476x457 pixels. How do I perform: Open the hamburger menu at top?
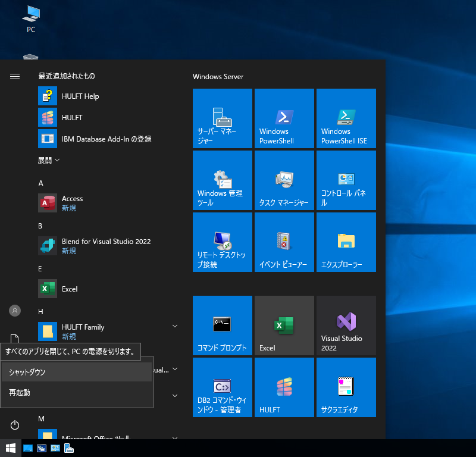point(15,76)
